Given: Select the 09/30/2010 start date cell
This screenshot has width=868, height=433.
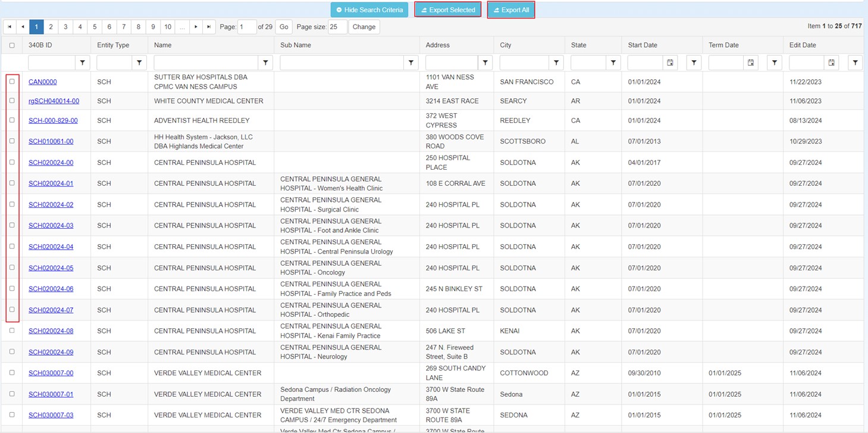Looking at the screenshot, I should (662, 373).
